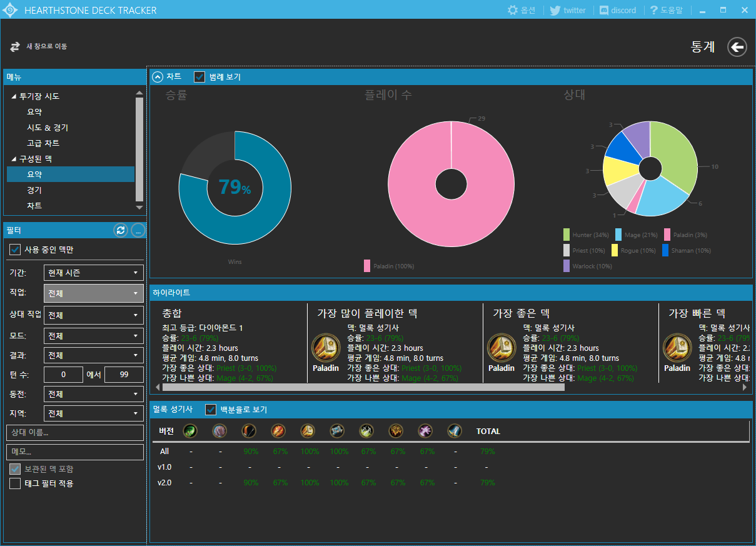
Task: Click the menu list scroll-down arrow
Action: click(139, 208)
